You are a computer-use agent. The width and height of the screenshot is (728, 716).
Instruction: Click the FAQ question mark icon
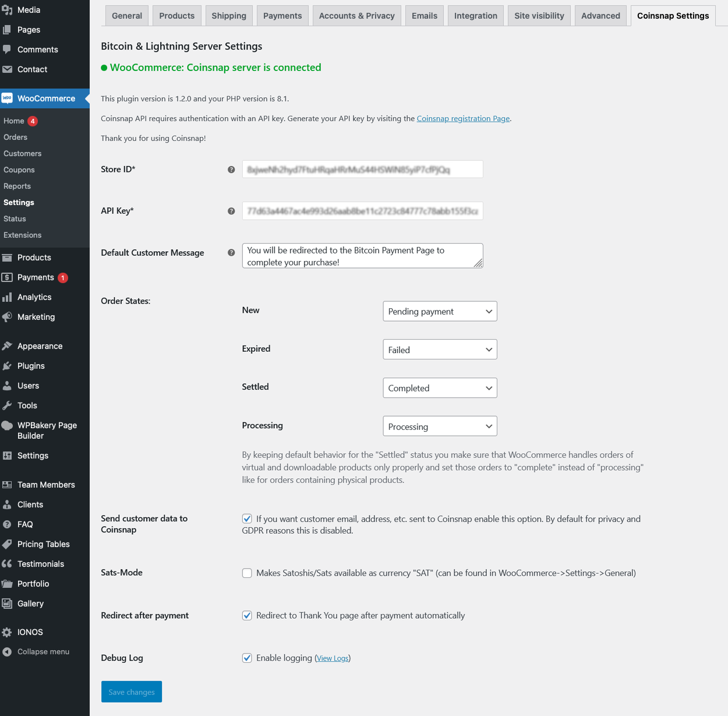click(x=7, y=524)
